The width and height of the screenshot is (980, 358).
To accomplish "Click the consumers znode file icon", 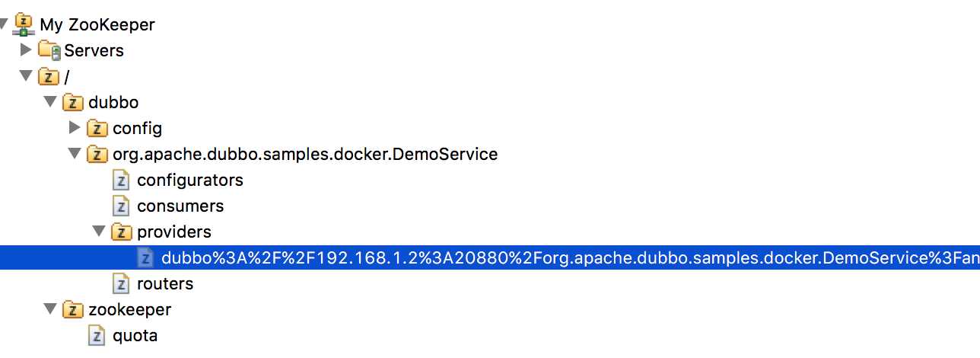I will click(x=121, y=206).
